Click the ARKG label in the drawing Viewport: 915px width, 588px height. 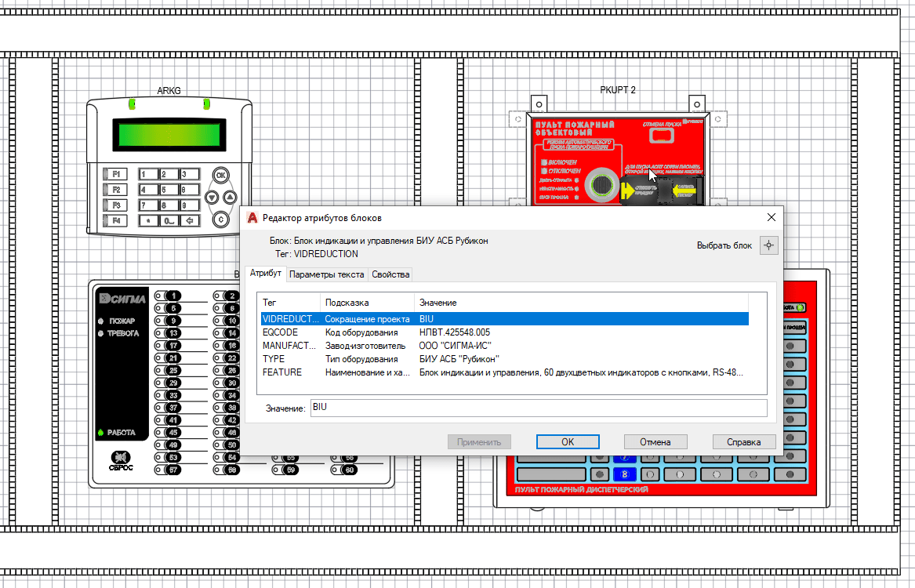(169, 91)
